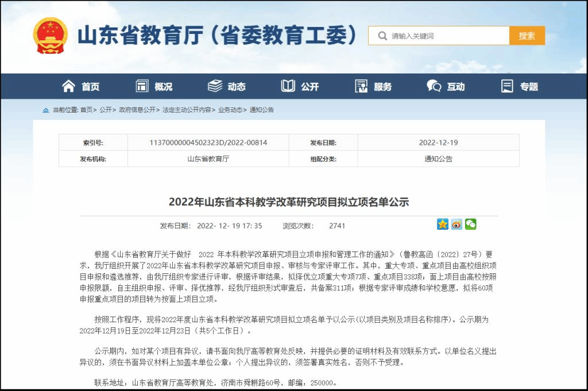Click the 通知公告 breadcrumb link
Screen dimensions: 588x391
click(261, 110)
